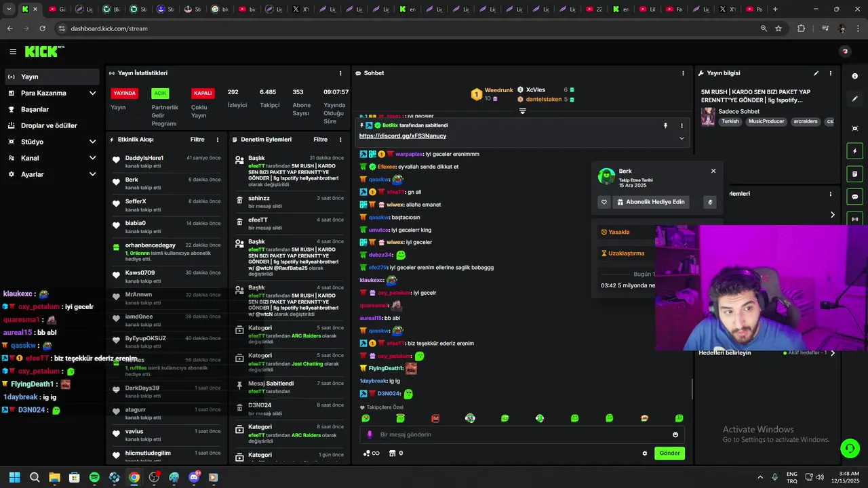Click the MusicProducer tag
The height and width of the screenshot is (488, 868).
tap(766, 122)
